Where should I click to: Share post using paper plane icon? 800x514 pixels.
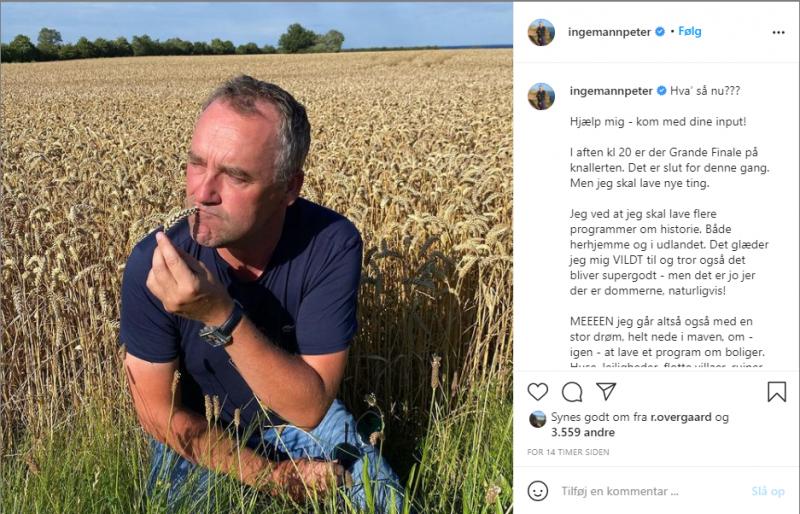point(606,391)
